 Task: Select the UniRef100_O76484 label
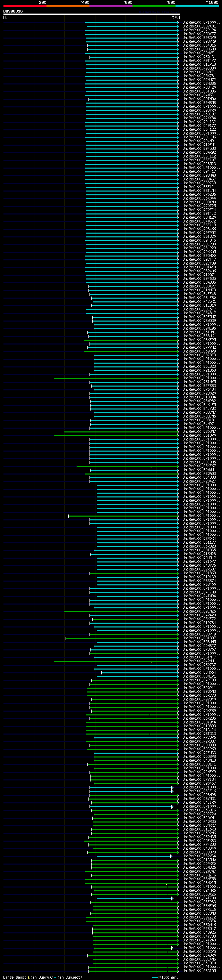[x=199, y=390]
